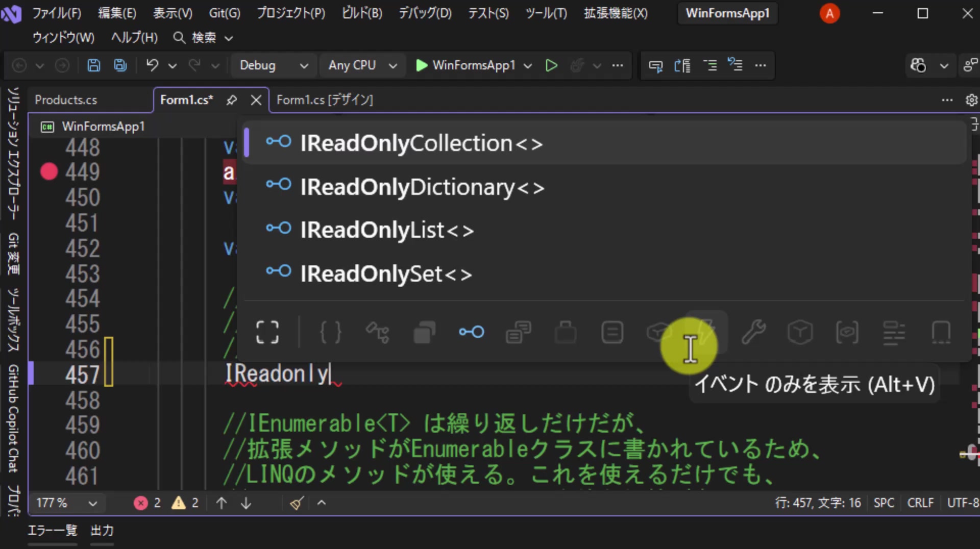Screen dimensions: 980x549
Task: Click Start Without Debugging outline play icon
Action: (x=551, y=65)
